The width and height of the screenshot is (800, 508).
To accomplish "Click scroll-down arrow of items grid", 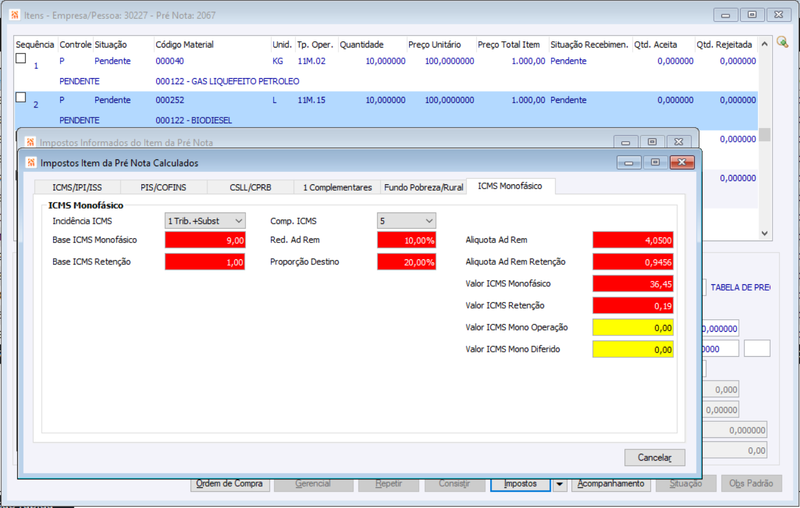I will click(764, 233).
